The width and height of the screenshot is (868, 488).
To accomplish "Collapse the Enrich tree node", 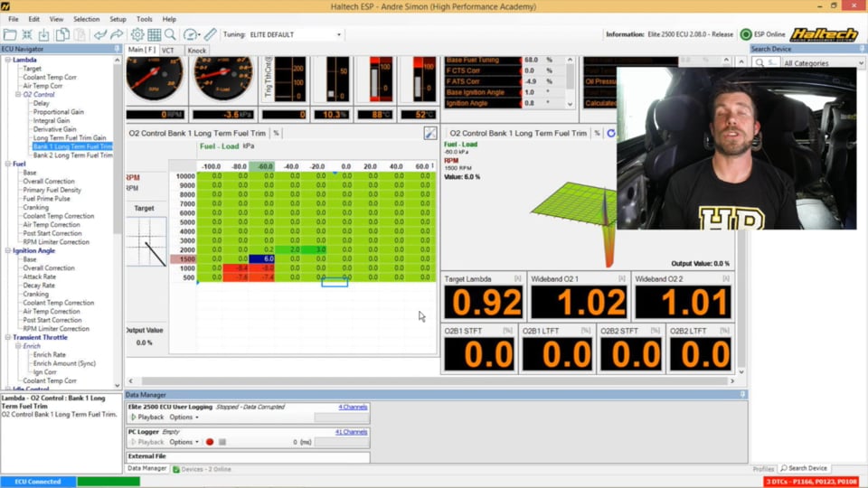I will point(18,346).
